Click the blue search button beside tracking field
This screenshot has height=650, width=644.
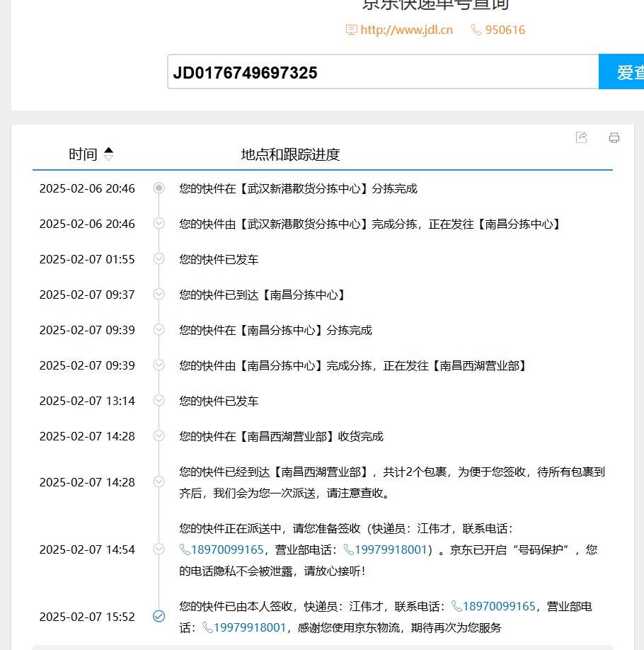pyautogui.click(x=621, y=72)
